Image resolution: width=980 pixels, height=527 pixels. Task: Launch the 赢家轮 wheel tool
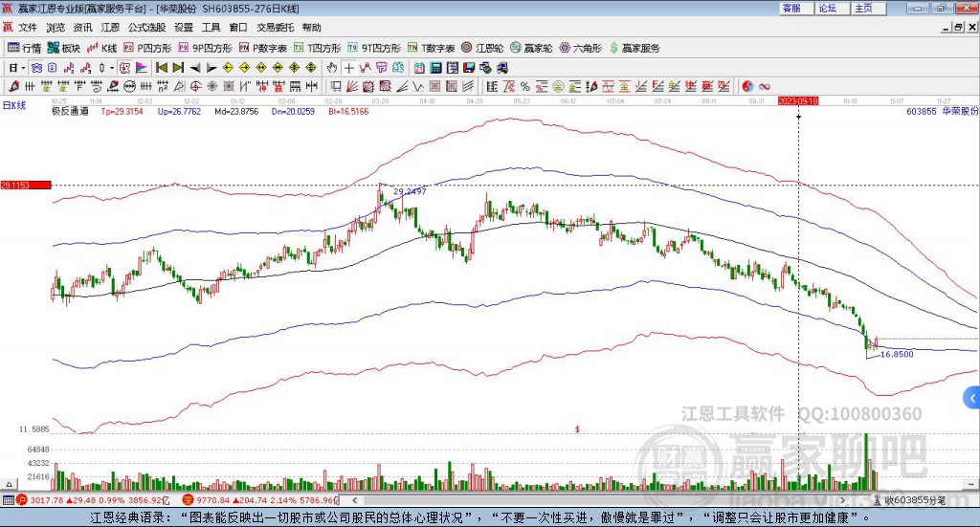(x=531, y=48)
